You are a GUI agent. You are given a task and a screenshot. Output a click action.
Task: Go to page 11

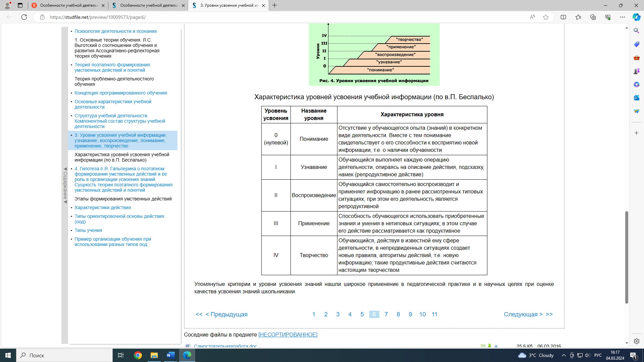(434, 314)
